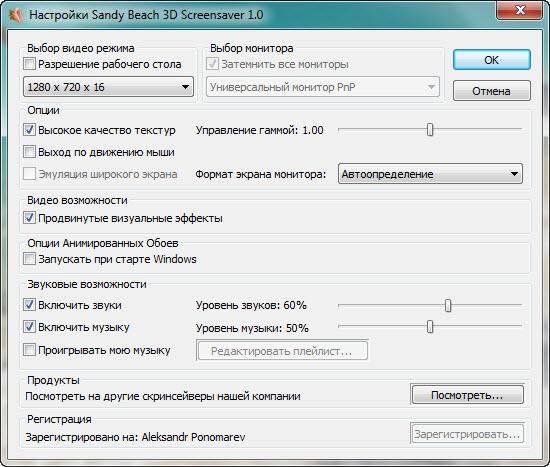The height and width of the screenshot is (467, 550).
Task: Close the settings dialog window
Action: coord(520,10)
